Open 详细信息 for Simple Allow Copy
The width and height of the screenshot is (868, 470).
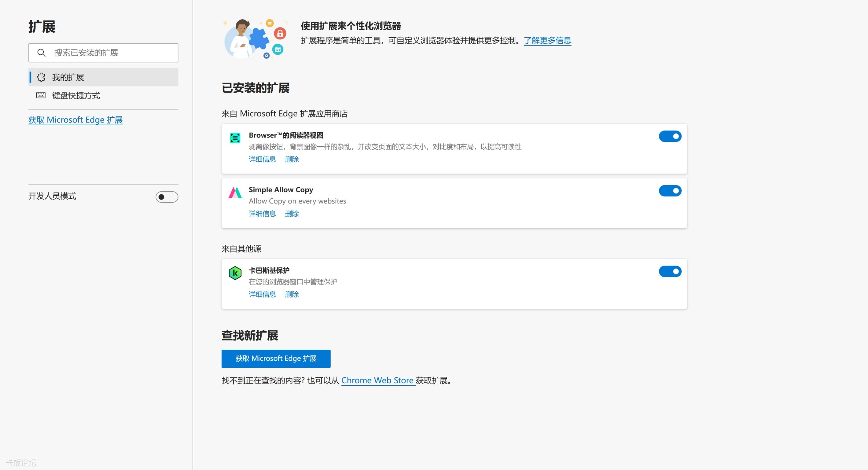(x=262, y=214)
